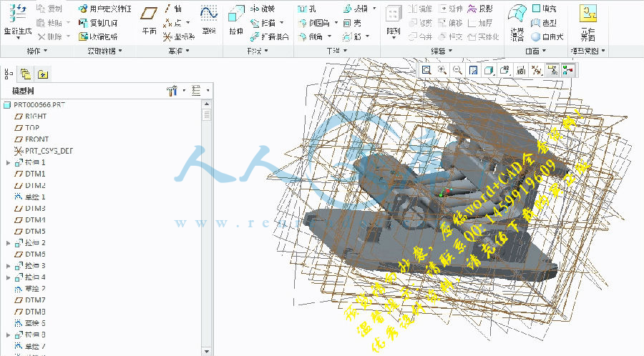
Task: Expand the 拉伸 2 feature node
Action: pyautogui.click(x=8, y=243)
